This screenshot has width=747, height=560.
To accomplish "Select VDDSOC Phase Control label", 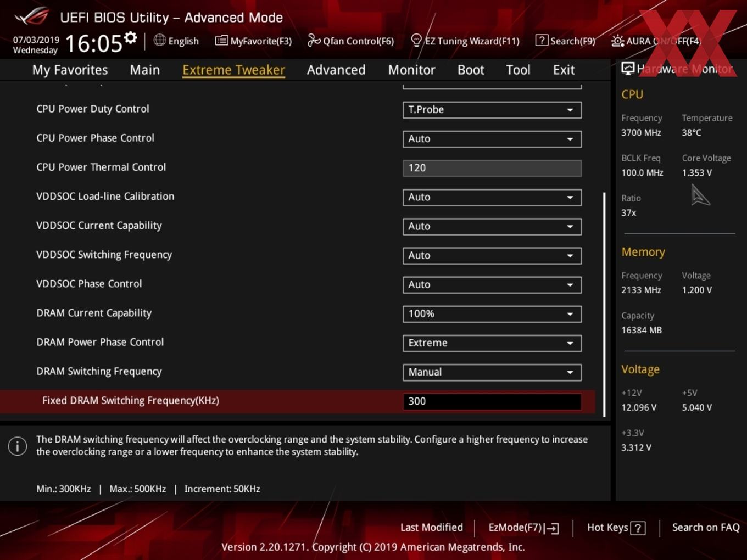I will [x=89, y=284].
